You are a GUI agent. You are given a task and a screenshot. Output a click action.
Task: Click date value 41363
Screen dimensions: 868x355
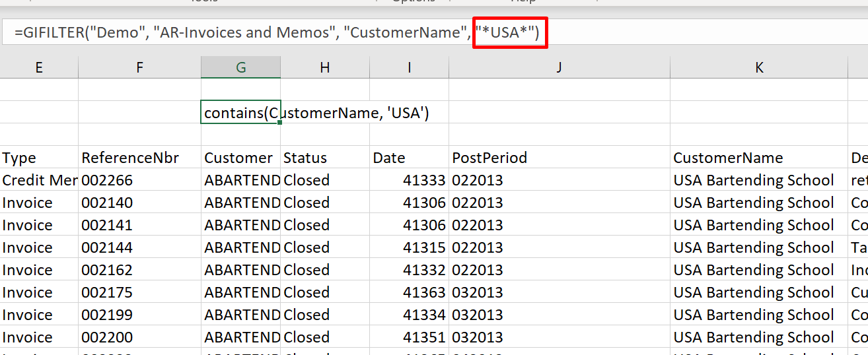click(410, 292)
